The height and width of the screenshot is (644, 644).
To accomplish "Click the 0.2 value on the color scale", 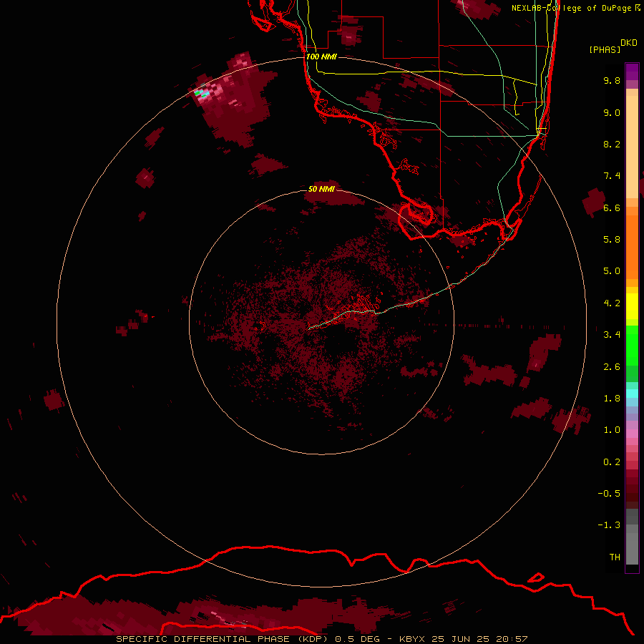I will tap(612, 462).
